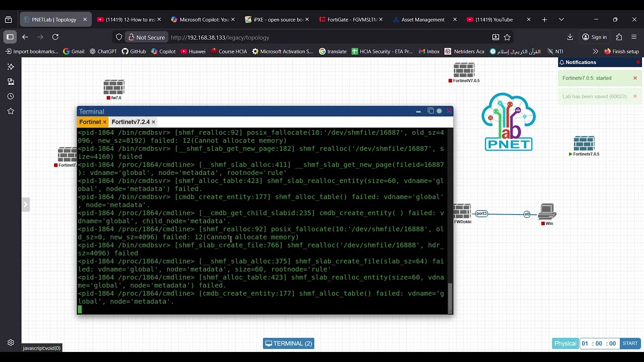This screenshot has width=644, height=362.
Task: Select the FWDokki firewall node
Action: [462, 211]
